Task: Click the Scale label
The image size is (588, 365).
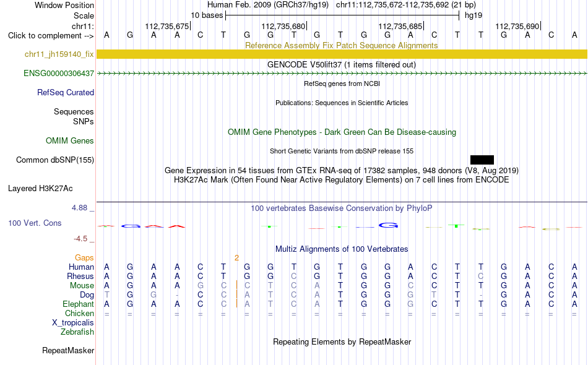Action: point(84,15)
